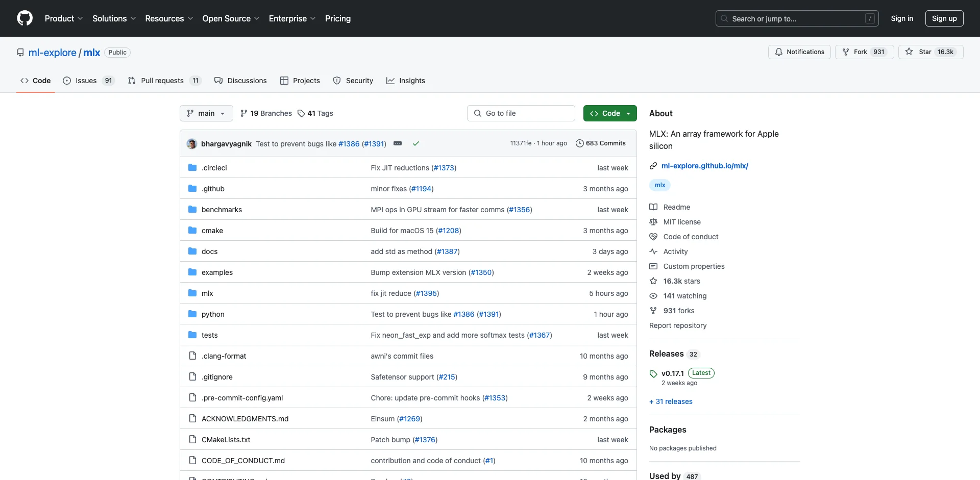This screenshot has width=980, height=480.
Task: Open the green Code dropdown button
Action: [x=610, y=113]
